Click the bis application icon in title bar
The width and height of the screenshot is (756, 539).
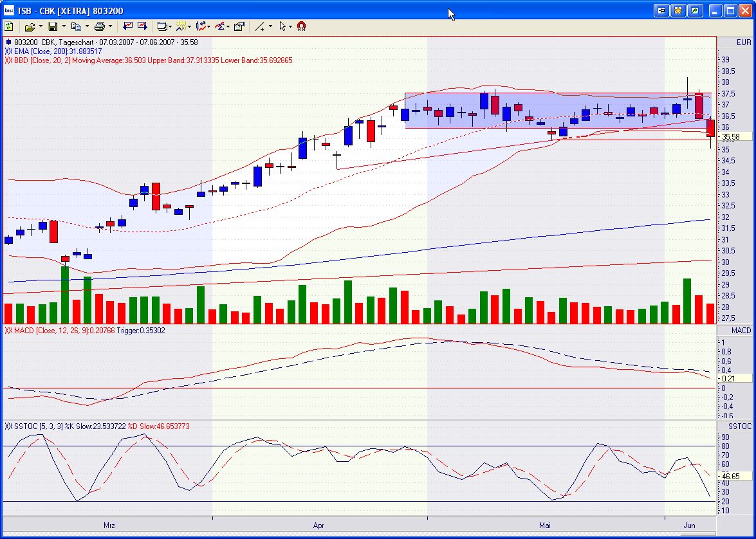[x=8, y=10]
